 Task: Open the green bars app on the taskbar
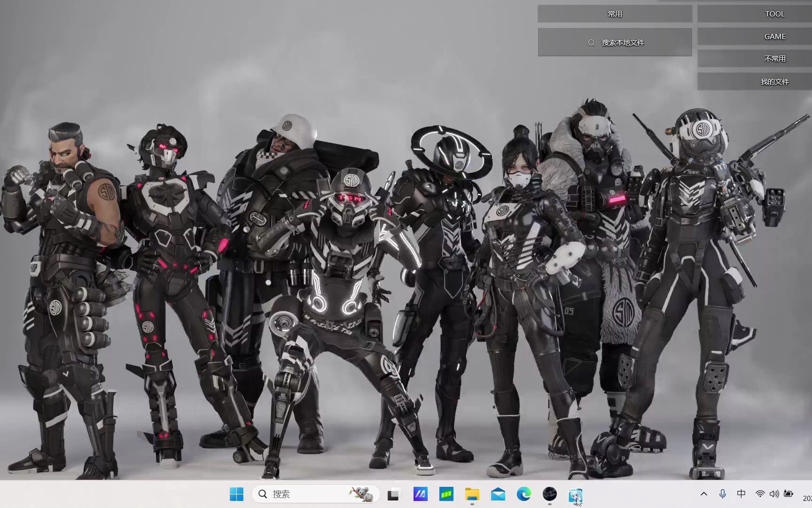(x=446, y=494)
